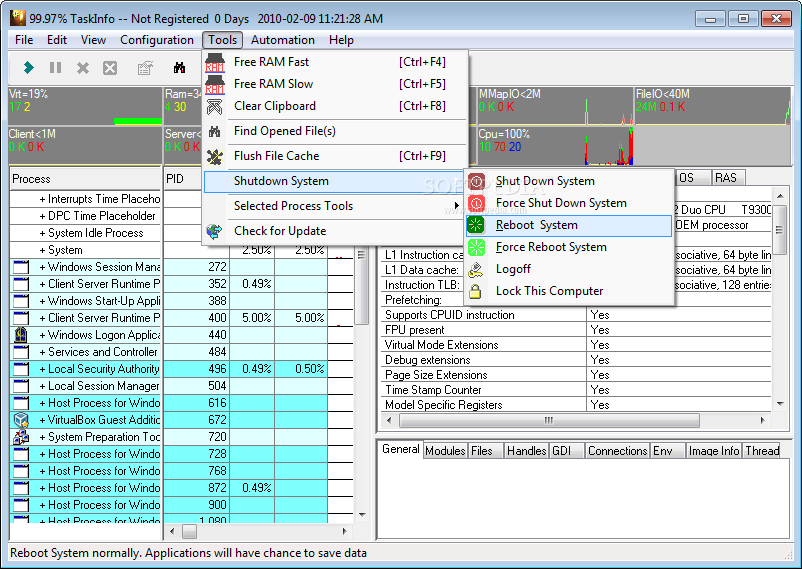
Task: Click the RAM icon beside Free RAM Fast
Action: (215, 62)
